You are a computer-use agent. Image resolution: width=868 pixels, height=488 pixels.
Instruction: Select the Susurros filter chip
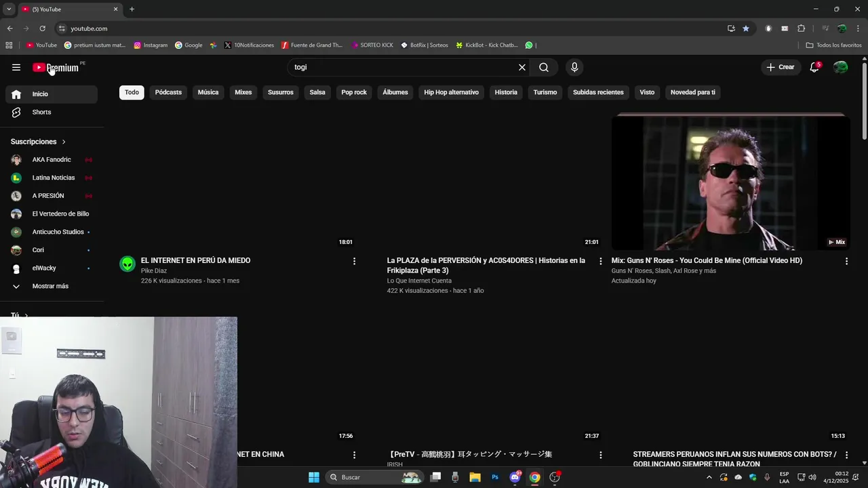(281, 92)
